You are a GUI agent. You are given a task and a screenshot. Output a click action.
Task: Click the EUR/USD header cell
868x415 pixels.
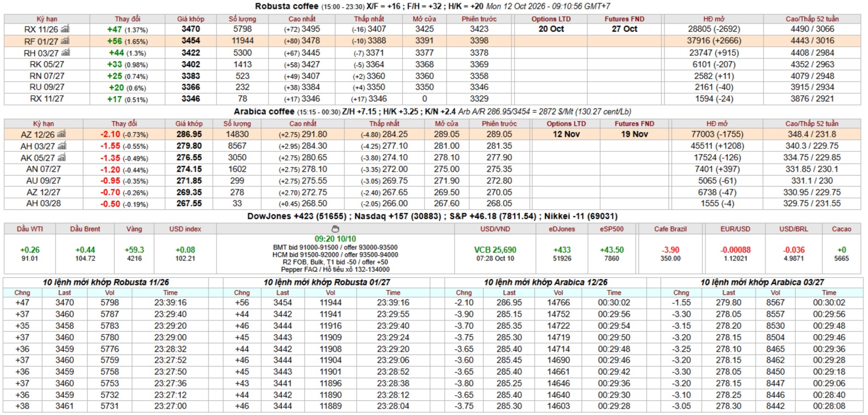pos(735,229)
